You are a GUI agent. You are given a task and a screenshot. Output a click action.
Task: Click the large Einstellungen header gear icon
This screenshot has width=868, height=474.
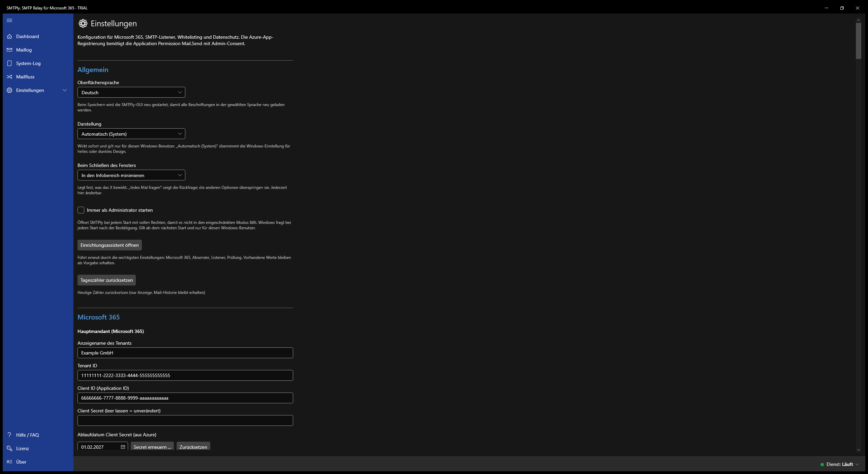point(83,23)
